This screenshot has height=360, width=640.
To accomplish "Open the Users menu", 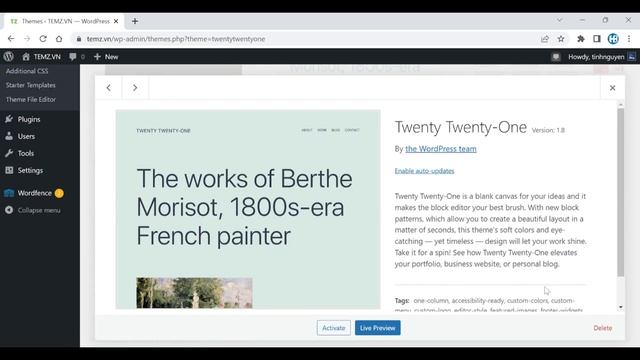I will (x=26, y=136).
